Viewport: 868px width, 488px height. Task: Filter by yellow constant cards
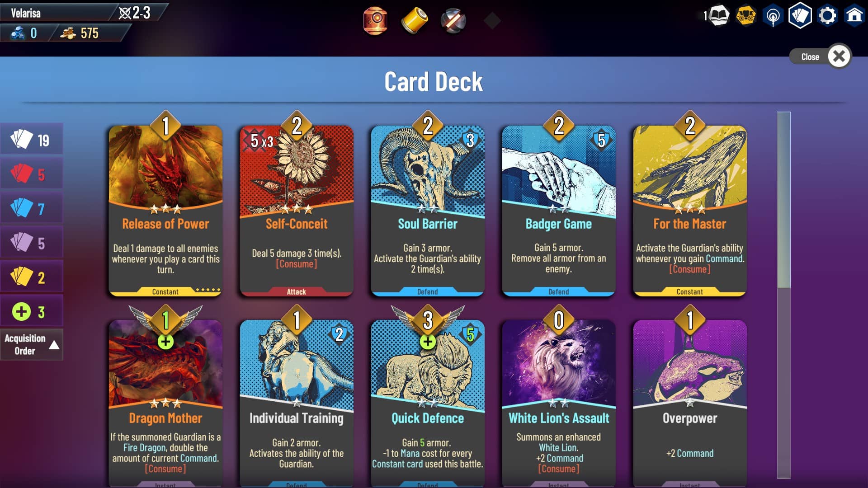(32, 277)
